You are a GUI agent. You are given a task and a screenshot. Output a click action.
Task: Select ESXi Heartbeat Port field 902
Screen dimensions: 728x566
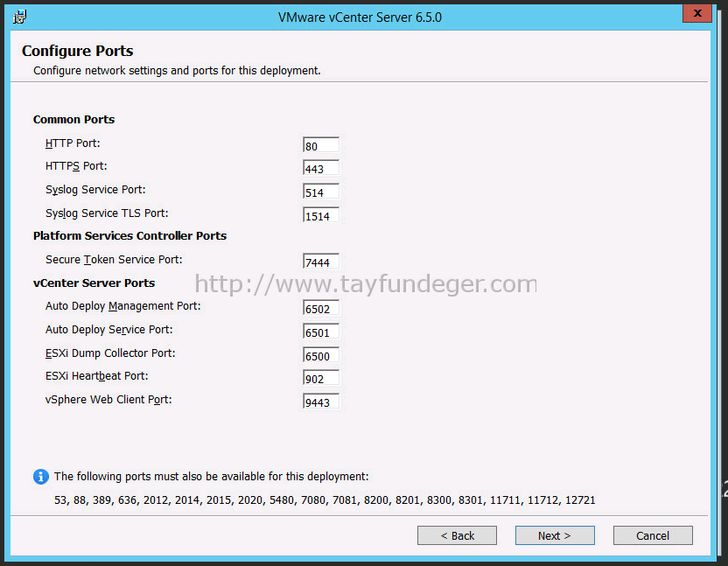pyautogui.click(x=321, y=378)
